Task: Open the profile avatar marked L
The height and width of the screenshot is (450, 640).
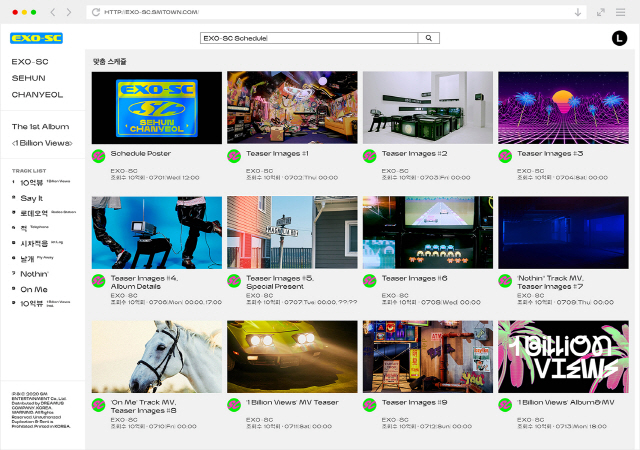Action: (618, 38)
